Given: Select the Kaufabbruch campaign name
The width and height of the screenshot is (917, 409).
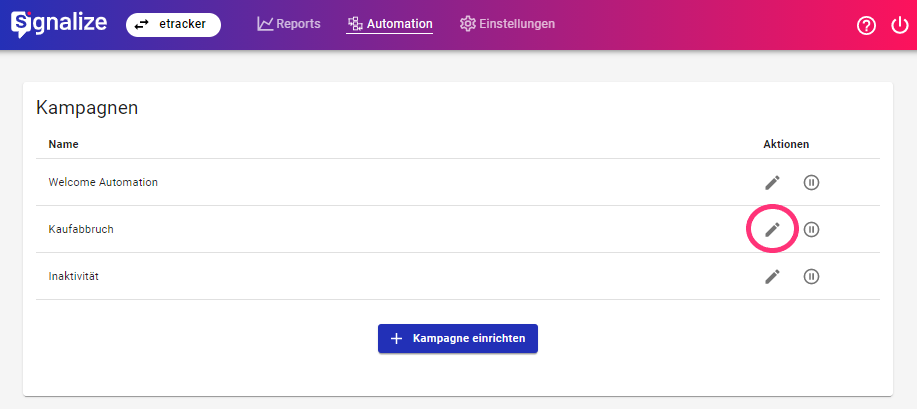Looking at the screenshot, I should (81, 229).
